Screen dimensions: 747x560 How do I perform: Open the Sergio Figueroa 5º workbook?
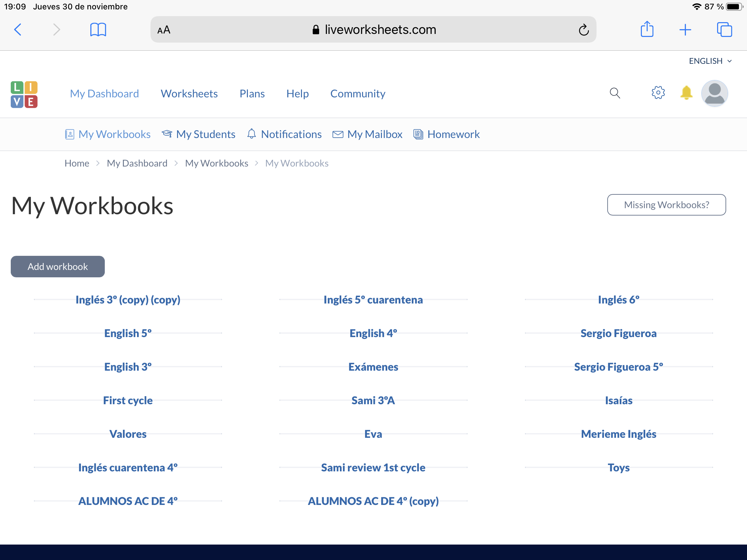coord(618,367)
